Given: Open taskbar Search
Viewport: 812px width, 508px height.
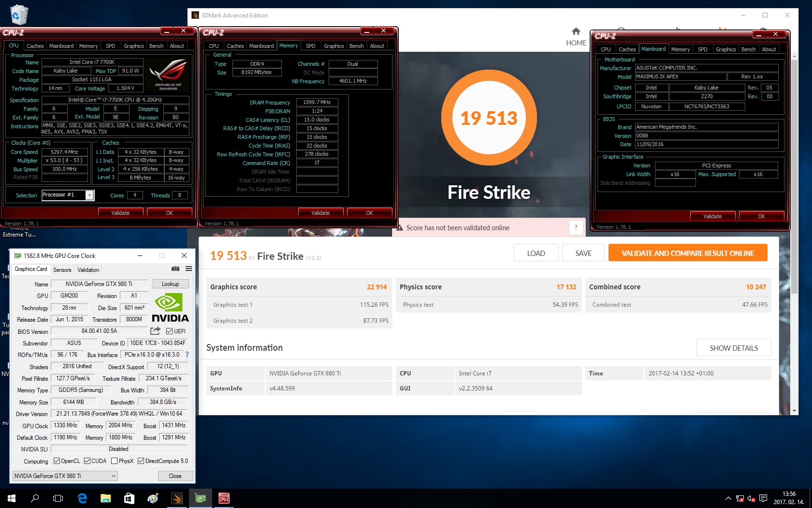Looking at the screenshot, I should point(35,498).
